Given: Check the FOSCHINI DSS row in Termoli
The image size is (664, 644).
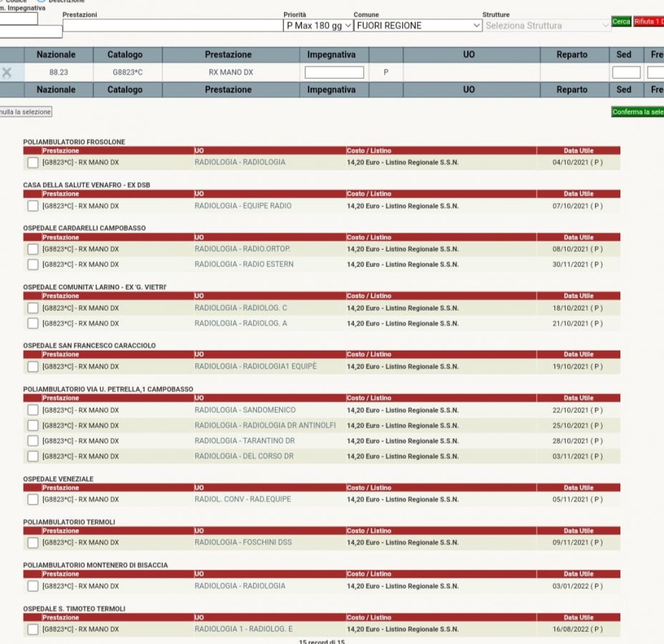Looking at the screenshot, I should tap(33, 542).
